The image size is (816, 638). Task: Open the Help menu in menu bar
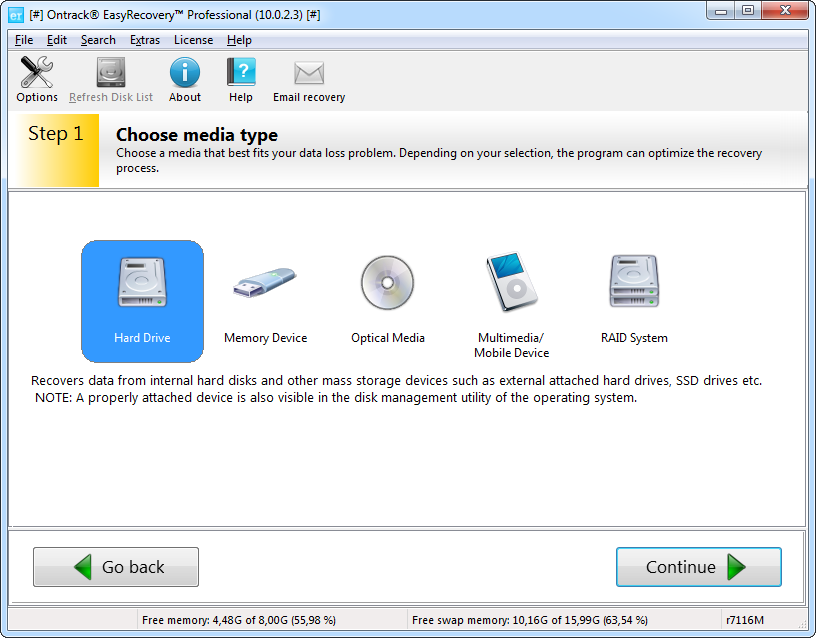click(x=239, y=40)
